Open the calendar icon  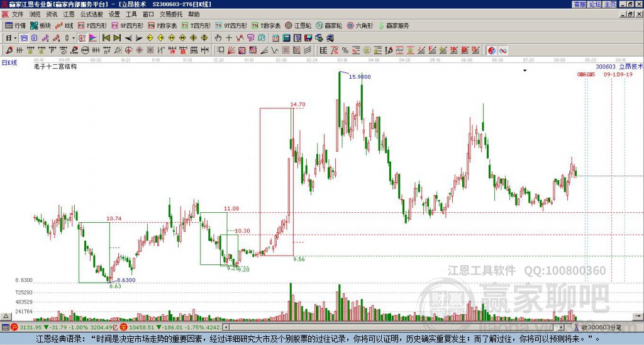pyautogui.click(x=275, y=38)
